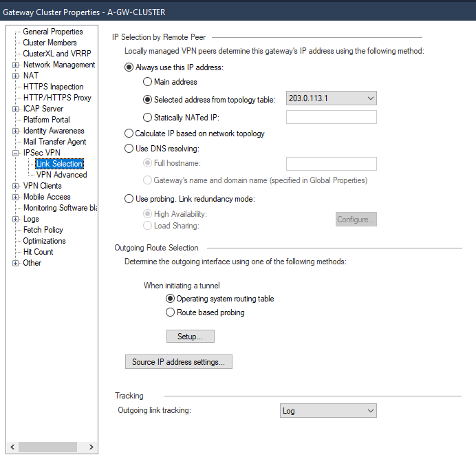Image resolution: width=476 pixels, height=457 pixels.
Task: Open General Properties page
Action: (52, 32)
